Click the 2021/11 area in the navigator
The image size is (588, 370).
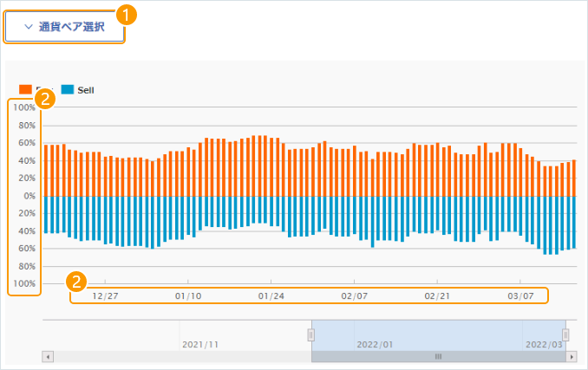point(200,344)
